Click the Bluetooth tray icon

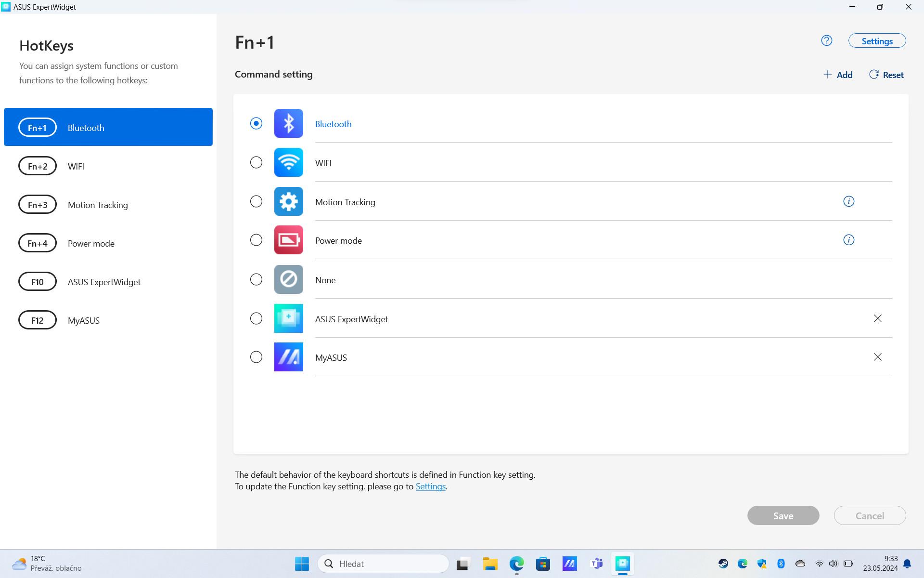(781, 564)
